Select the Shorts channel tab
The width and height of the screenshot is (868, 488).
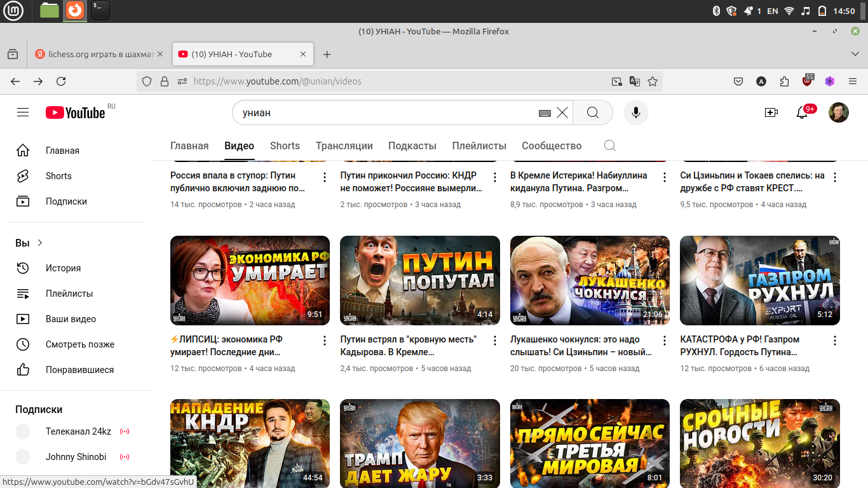click(x=285, y=146)
